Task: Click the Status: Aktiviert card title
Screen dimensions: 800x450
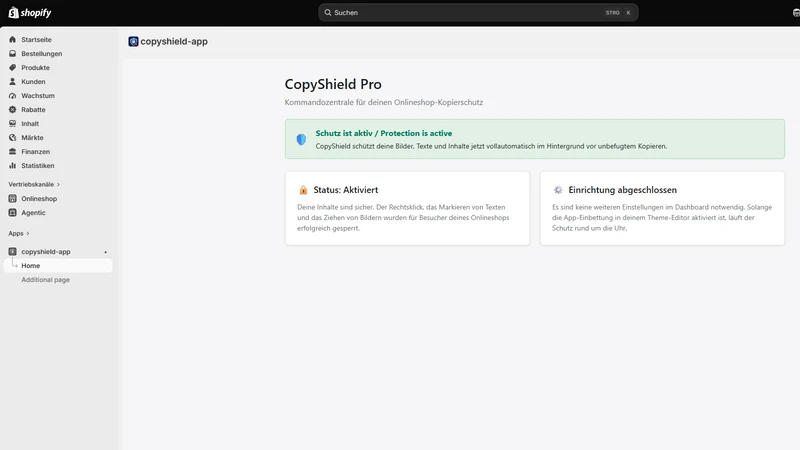Action: [346, 190]
